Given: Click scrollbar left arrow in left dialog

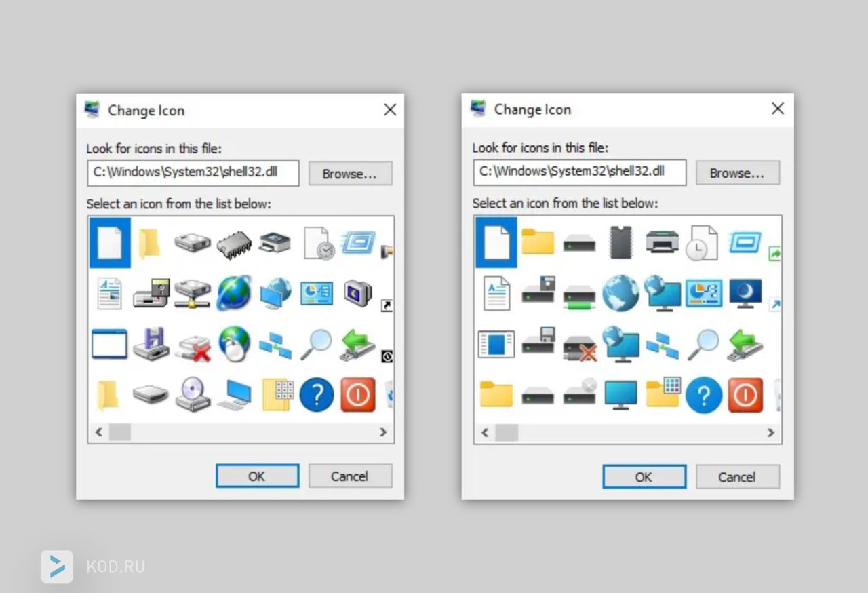Looking at the screenshot, I should click(99, 432).
